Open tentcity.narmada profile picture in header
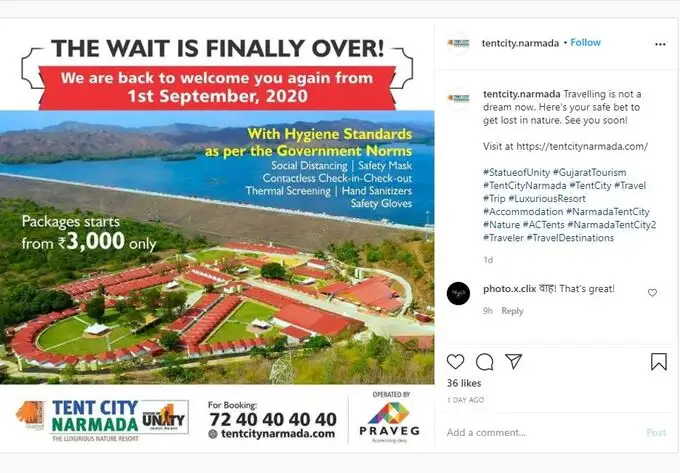The height and width of the screenshot is (473, 680). pos(458,43)
